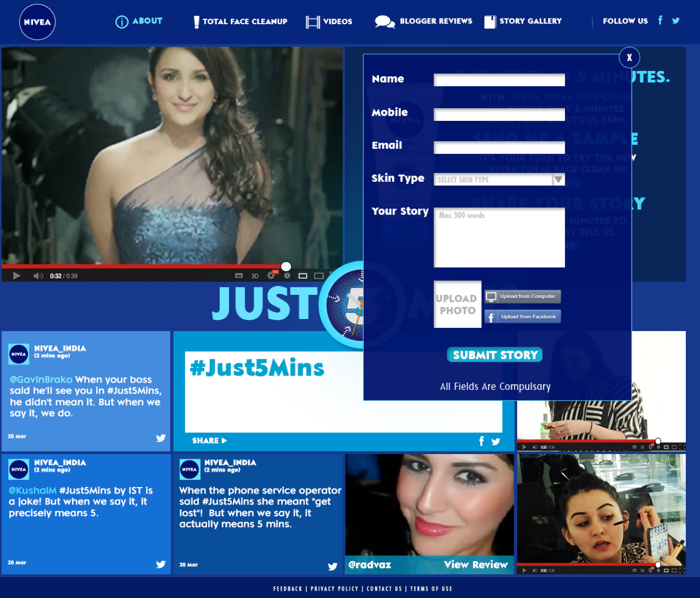
Task: Click Twitter icon on @GavinBrako tweet
Action: (161, 438)
